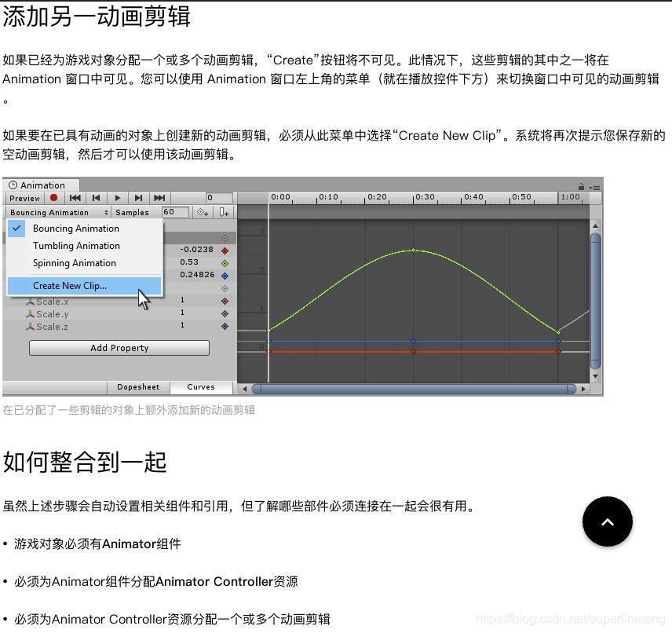Image resolution: width=672 pixels, height=633 pixels.
Task: Click keyframe diamond in Scale.z row
Action: pyautogui.click(x=225, y=327)
